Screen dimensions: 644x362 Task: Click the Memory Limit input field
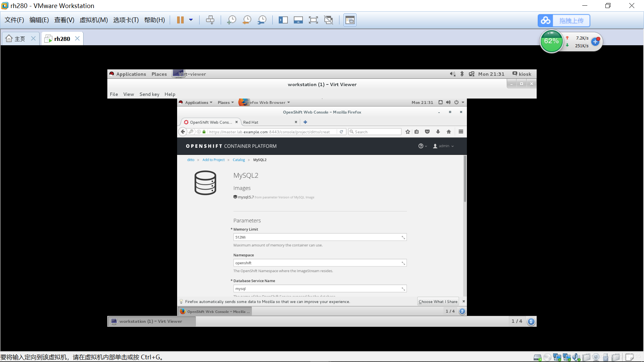320,237
